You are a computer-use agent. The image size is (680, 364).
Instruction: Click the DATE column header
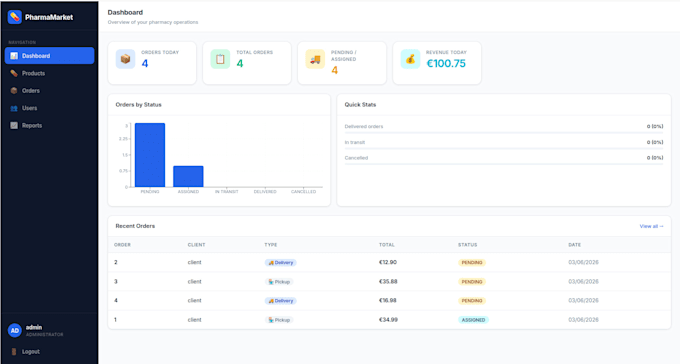point(575,245)
